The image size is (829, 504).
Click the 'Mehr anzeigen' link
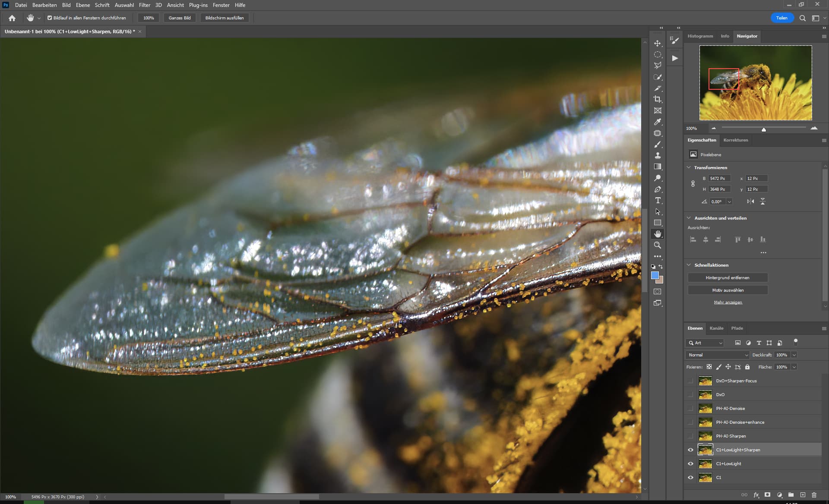coord(728,302)
